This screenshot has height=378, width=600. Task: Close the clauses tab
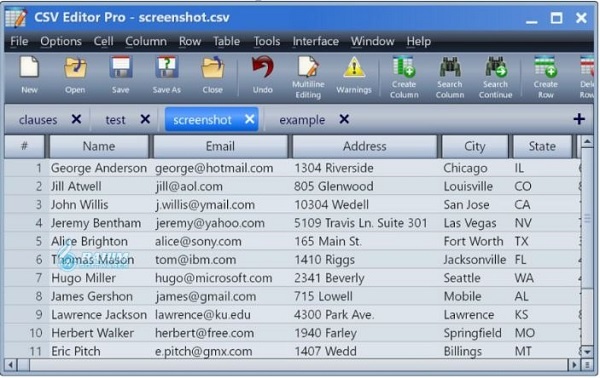tap(76, 119)
